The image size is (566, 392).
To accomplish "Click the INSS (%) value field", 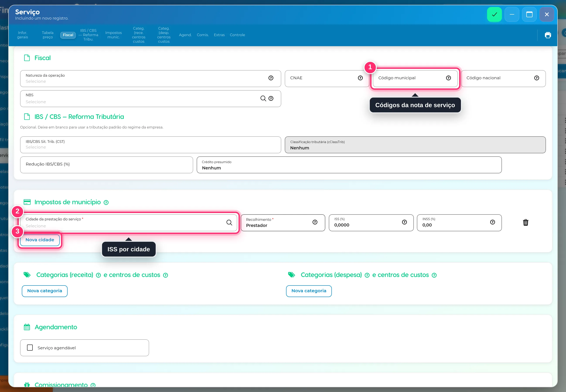I will [x=459, y=223].
